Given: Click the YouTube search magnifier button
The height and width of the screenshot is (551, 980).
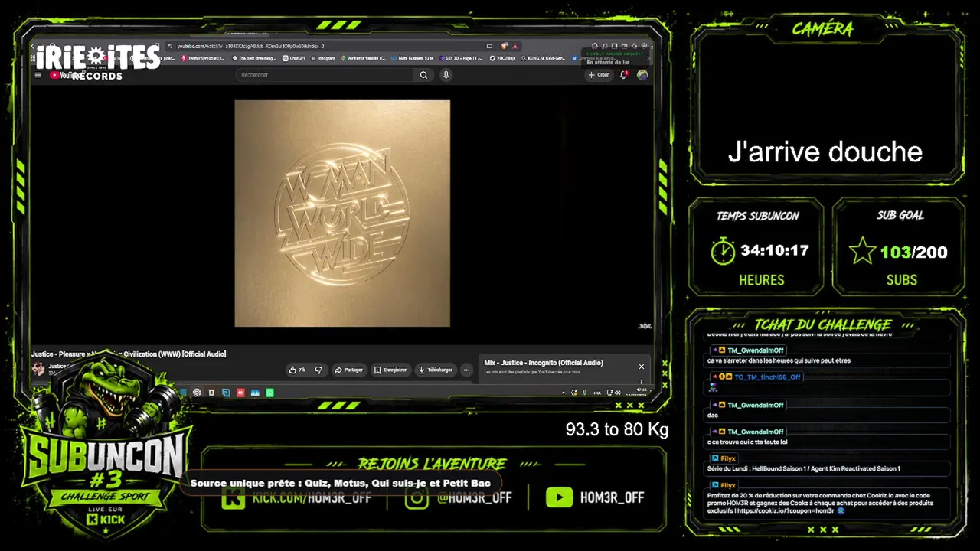Looking at the screenshot, I should pos(423,75).
